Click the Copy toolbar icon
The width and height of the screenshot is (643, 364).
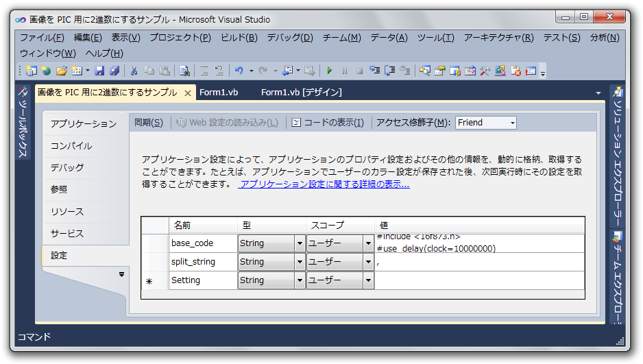point(149,71)
